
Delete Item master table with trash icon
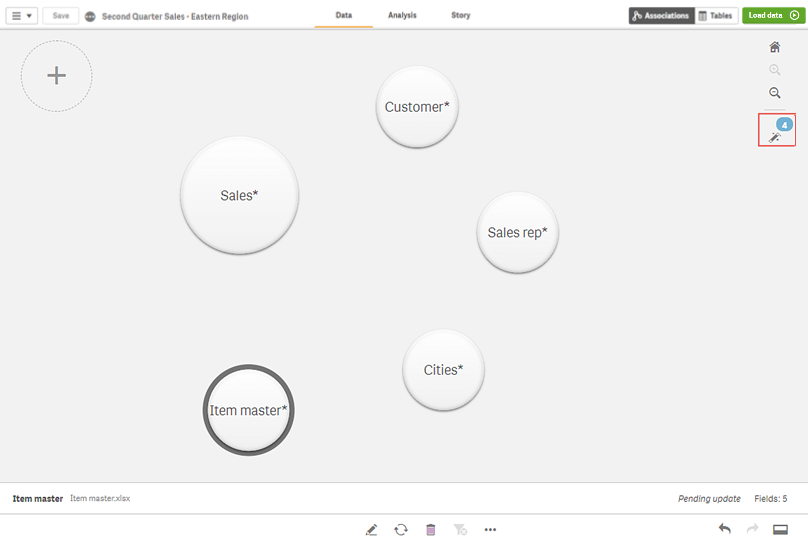[431, 529]
